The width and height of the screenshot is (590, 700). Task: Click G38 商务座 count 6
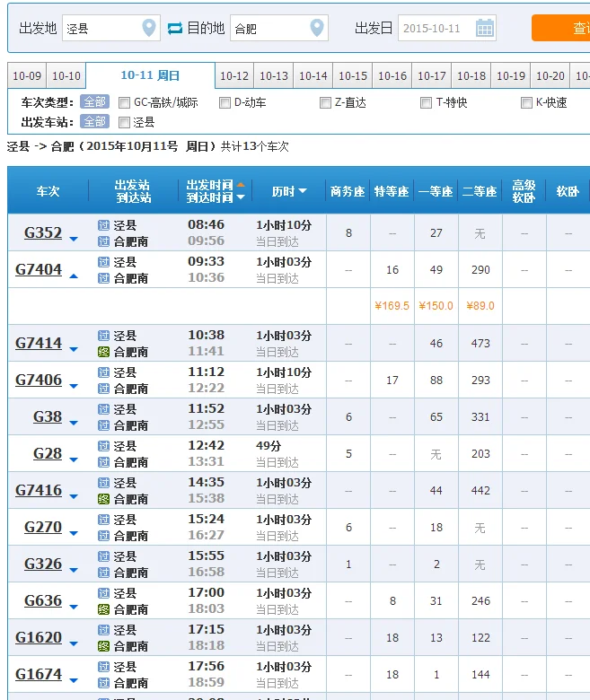pos(348,417)
